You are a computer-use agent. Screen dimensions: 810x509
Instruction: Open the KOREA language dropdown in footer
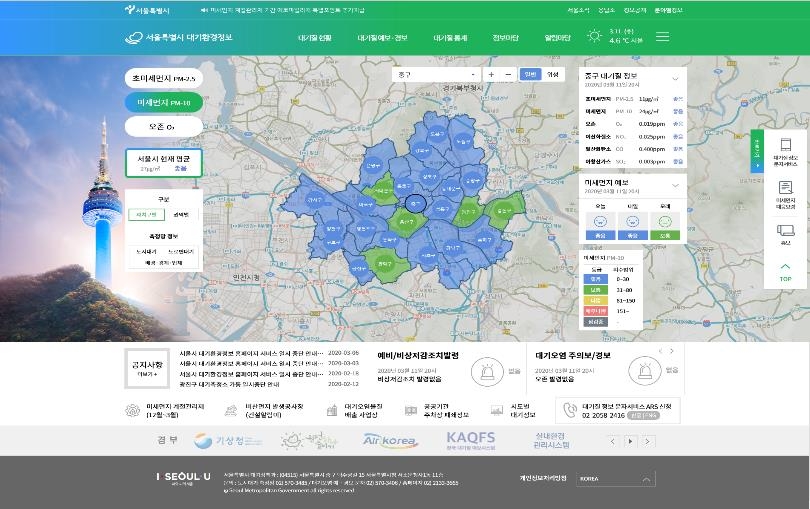[x=612, y=479]
